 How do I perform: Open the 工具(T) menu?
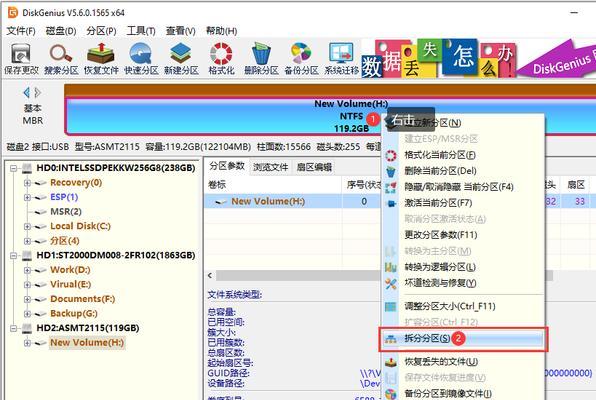[x=141, y=31]
